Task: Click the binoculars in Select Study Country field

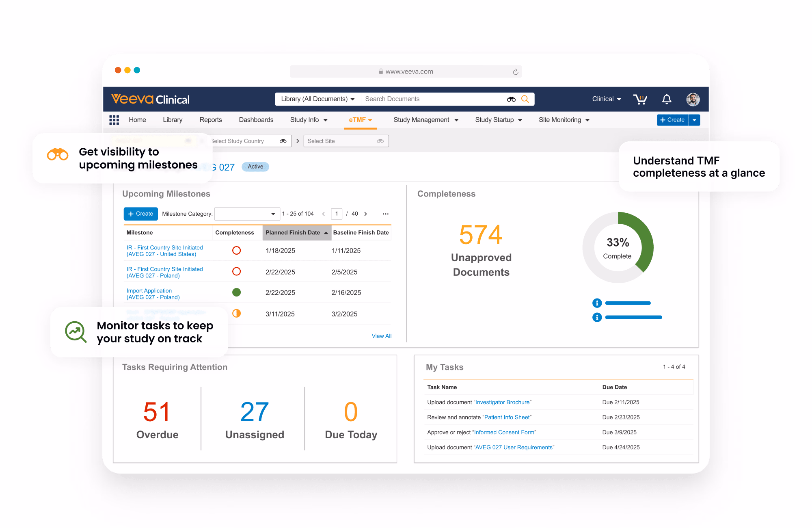Action: point(283,141)
